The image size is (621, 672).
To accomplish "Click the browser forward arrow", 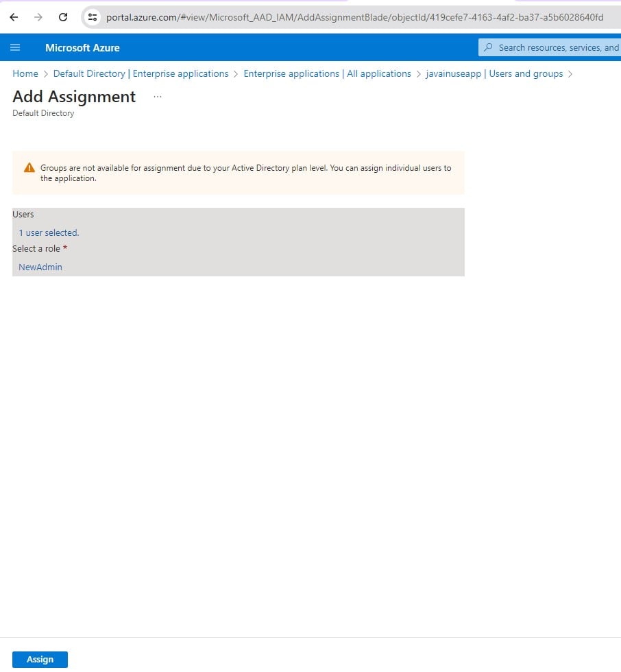I will [38, 17].
